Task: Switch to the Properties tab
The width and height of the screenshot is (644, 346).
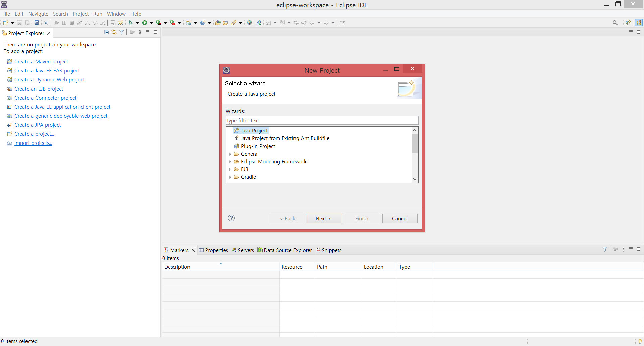Action: (x=213, y=250)
